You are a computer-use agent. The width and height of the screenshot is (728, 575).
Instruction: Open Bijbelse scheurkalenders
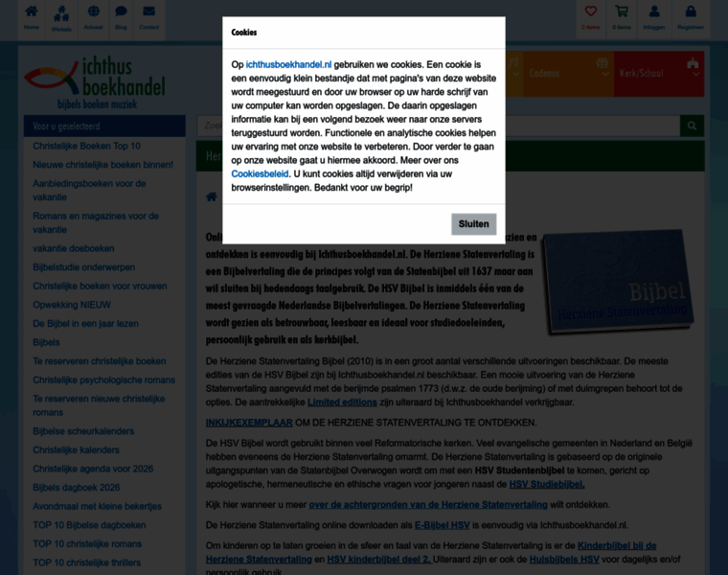(83, 431)
